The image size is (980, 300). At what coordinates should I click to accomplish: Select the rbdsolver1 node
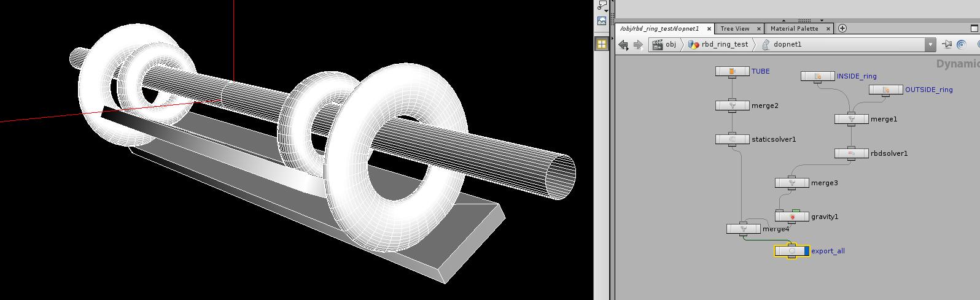tap(851, 154)
